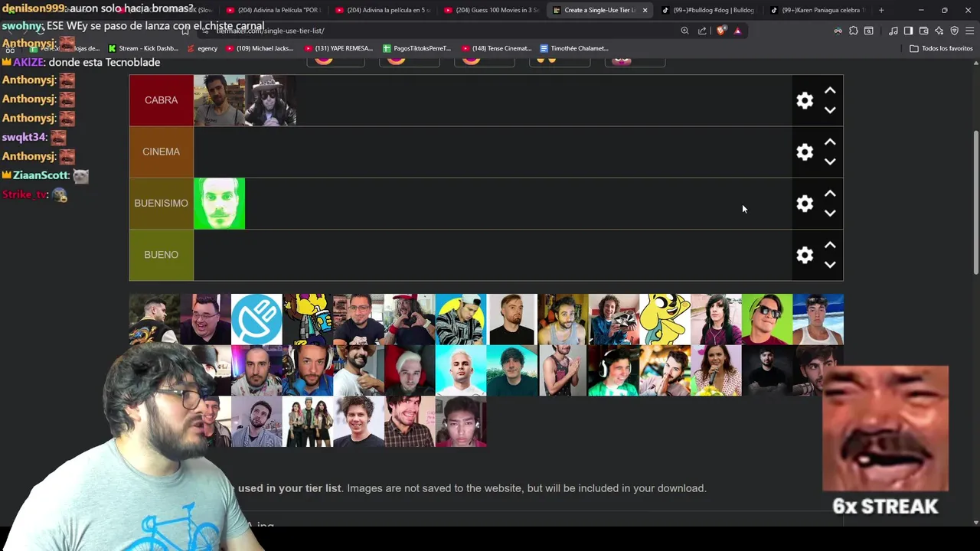Open Brave Rewards triangle icon
This screenshot has width=980, height=551.
737,31
